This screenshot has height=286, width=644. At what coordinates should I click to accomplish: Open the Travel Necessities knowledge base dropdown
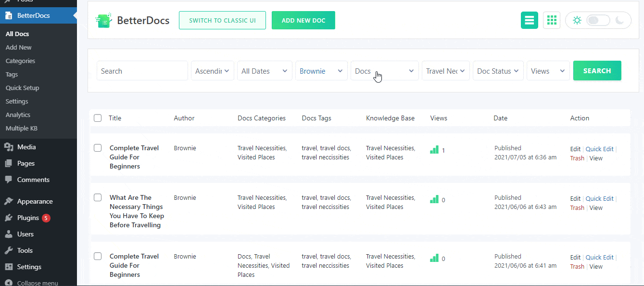(x=446, y=71)
